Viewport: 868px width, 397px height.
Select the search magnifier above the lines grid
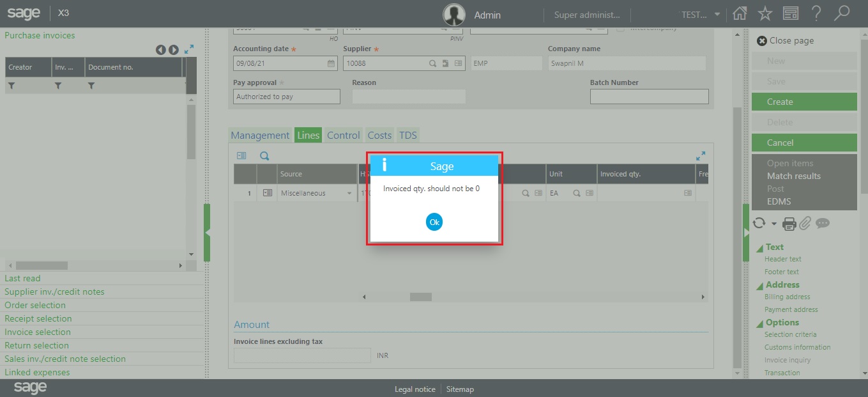click(x=264, y=155)
